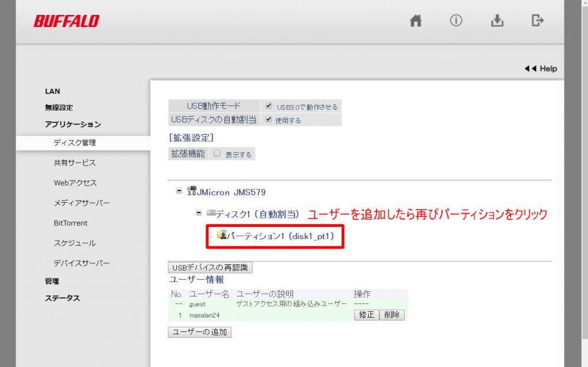Open the BitTorrent sidebar item

71,223
